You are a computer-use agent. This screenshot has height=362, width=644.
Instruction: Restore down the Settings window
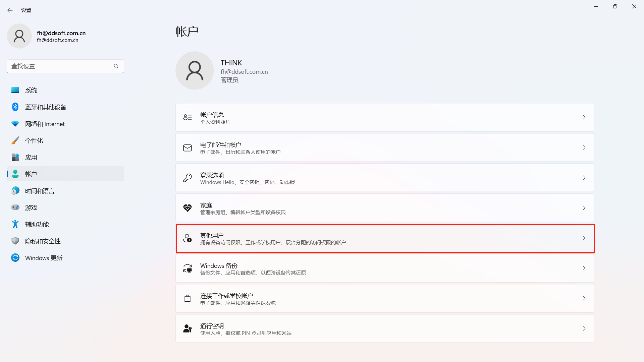point(615,6)
